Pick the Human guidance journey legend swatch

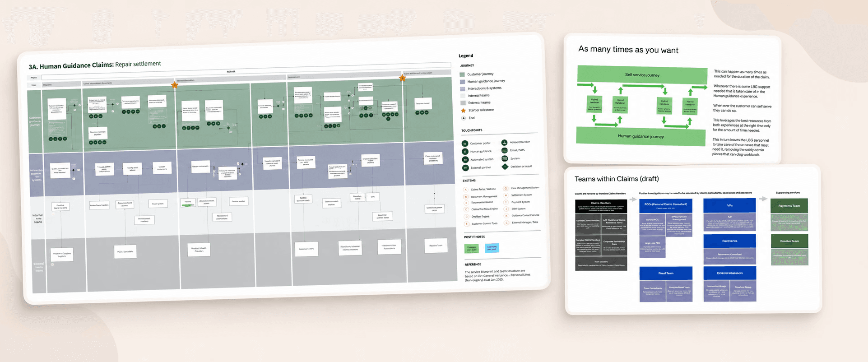point(462,82)
